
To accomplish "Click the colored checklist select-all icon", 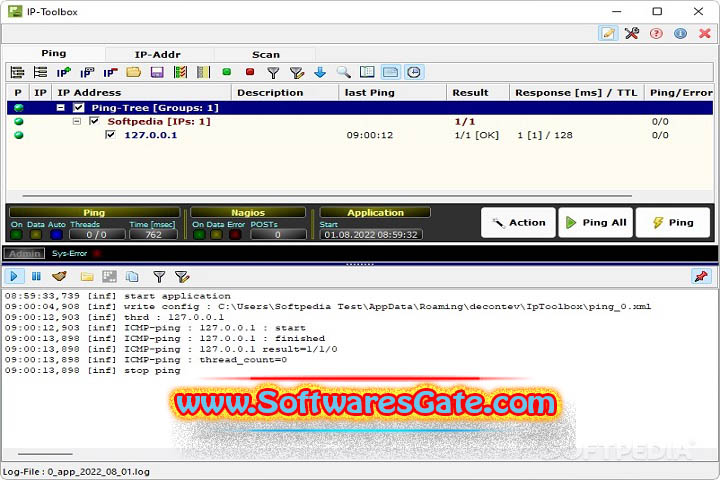I will (180, 72).
